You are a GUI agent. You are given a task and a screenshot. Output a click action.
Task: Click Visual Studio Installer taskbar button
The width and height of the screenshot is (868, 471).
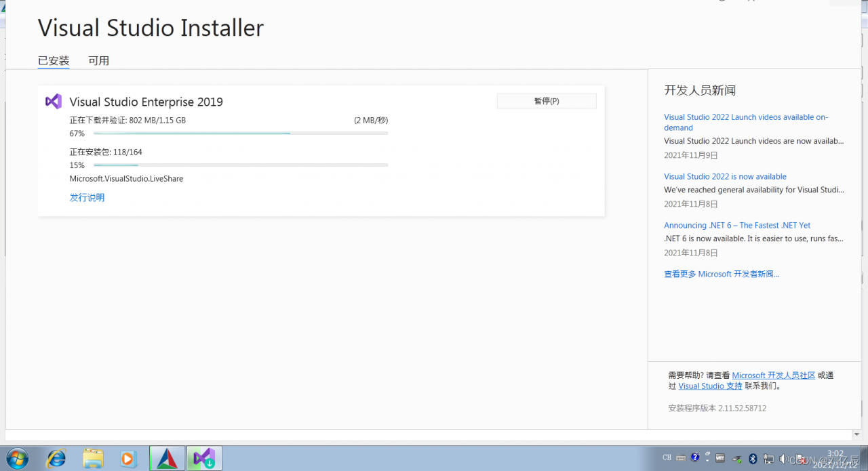[204, 459]
